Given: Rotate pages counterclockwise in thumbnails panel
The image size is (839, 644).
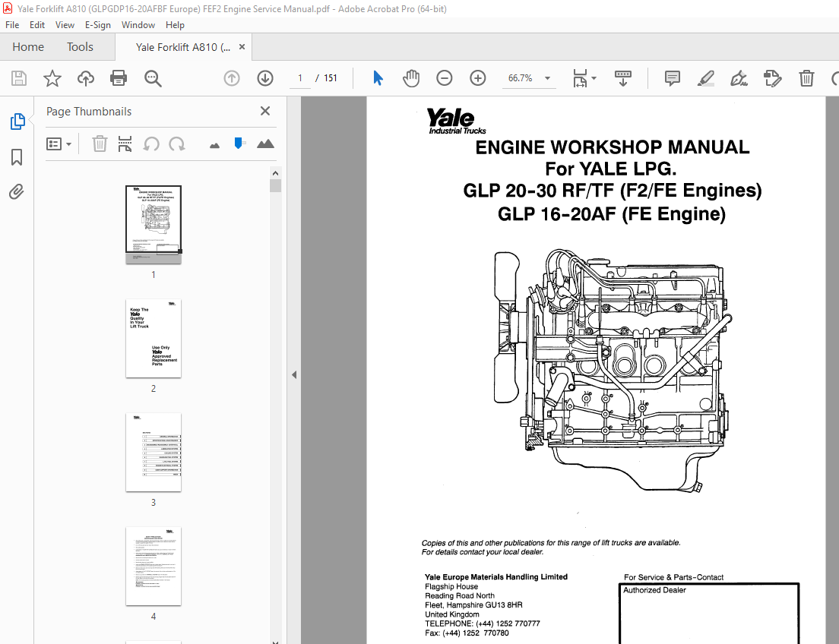Looking at the screenshot, I should [x=151, y=144].
